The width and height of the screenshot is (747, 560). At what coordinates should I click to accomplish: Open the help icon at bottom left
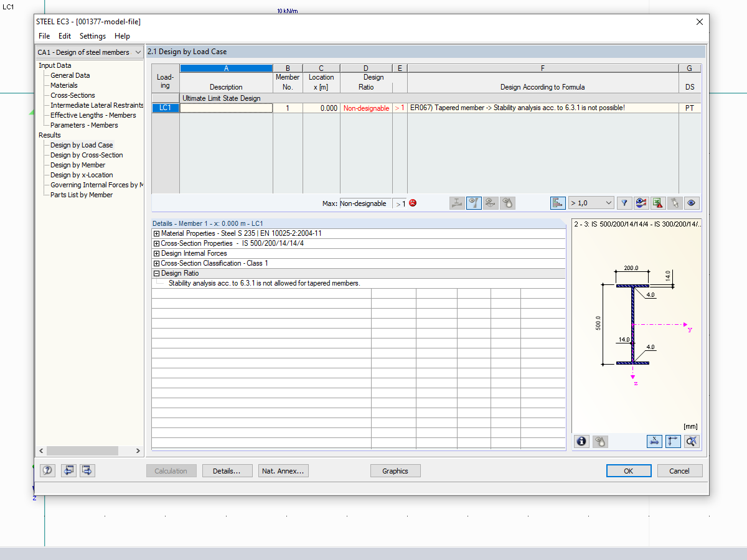pos(48,470)
